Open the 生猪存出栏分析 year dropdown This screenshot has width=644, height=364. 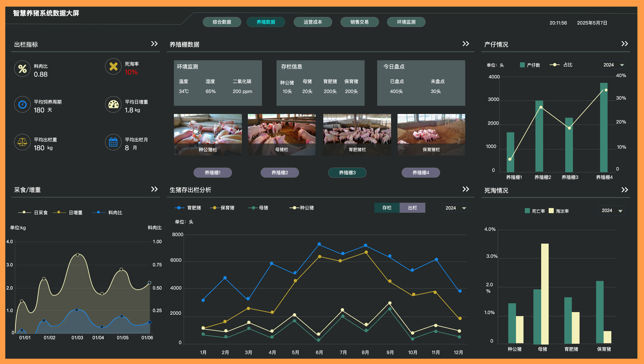click(x=456, y=208)
